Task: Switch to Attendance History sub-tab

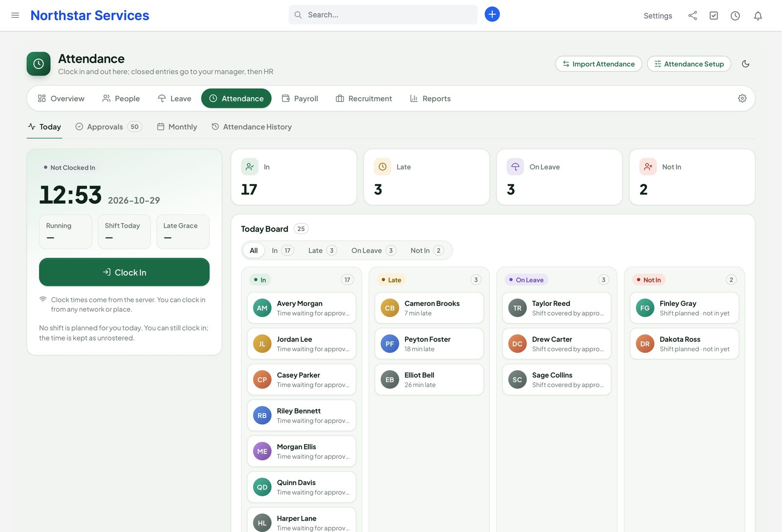Action: 252,127
